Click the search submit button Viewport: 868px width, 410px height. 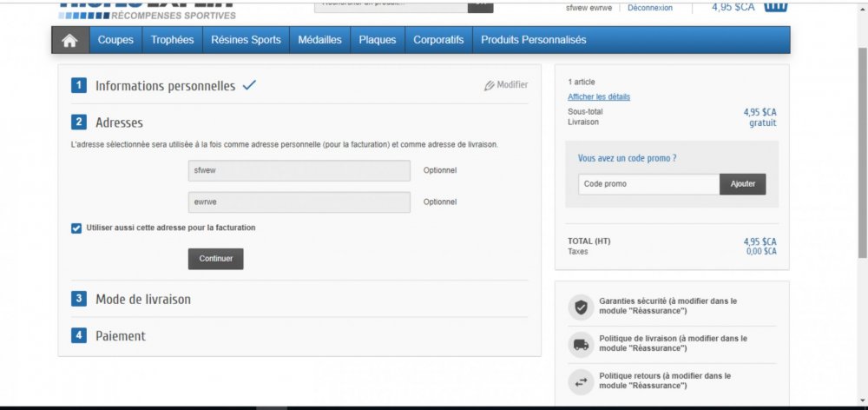(481, 5)
